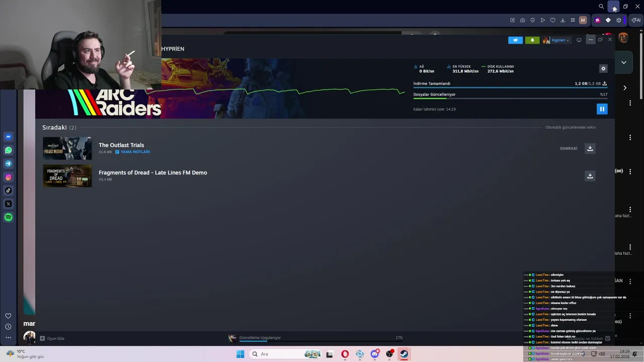Open the green Steam notifications bell
The height and width of the screenshot is (362, 644).
point(532,40)
